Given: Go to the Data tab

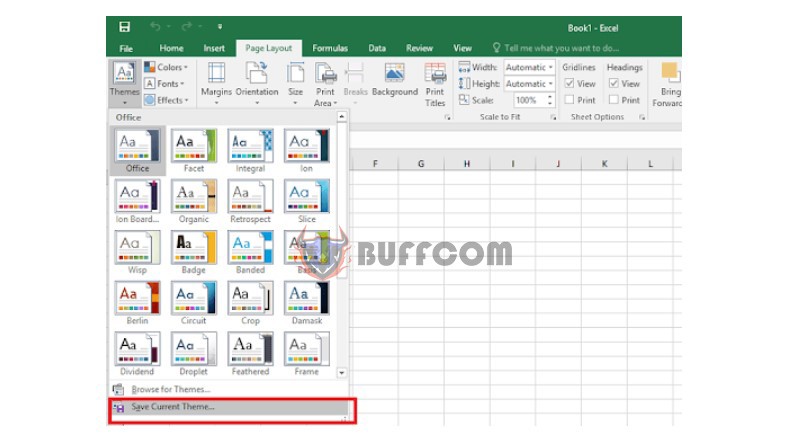Looking at the screenshot, I should (377, 48).
